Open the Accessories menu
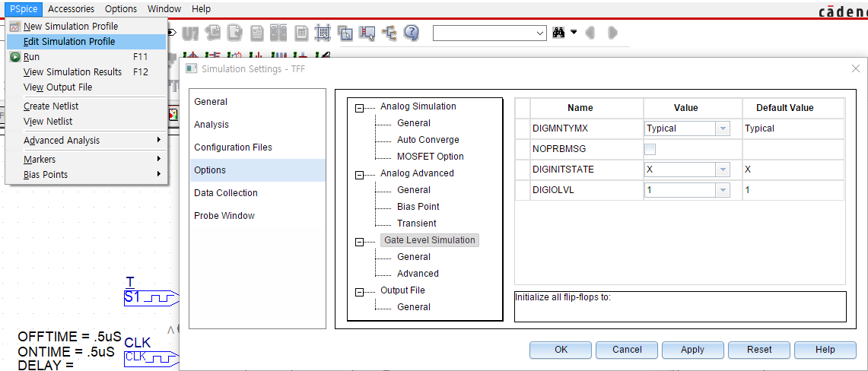Viewport: 868px width, 371px height. click(72, 9)
